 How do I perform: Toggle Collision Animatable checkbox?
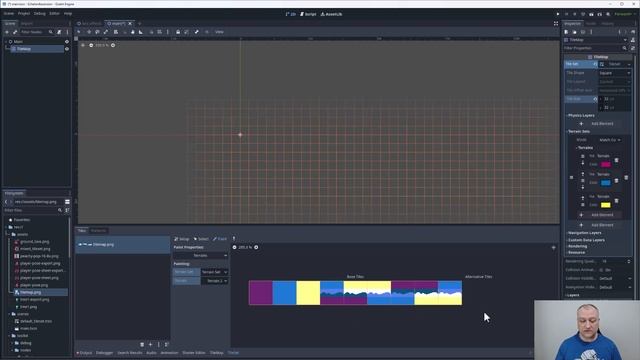click(601, 270)
